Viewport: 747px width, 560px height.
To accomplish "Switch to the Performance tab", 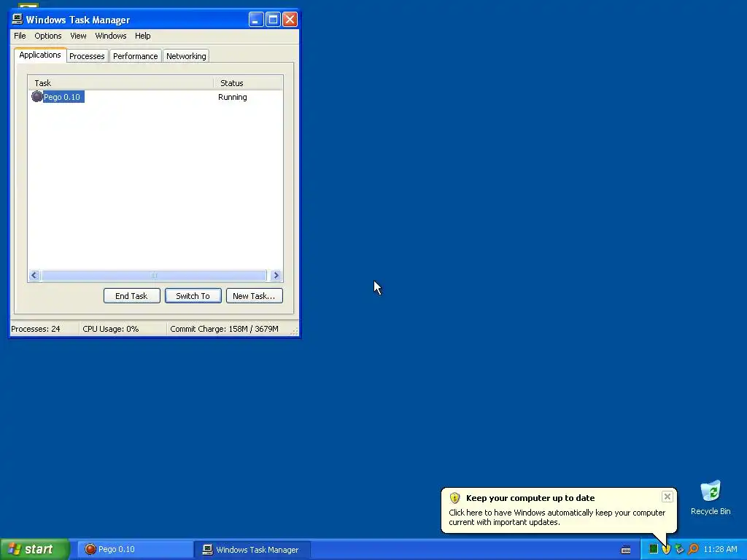I will (135, 56).
